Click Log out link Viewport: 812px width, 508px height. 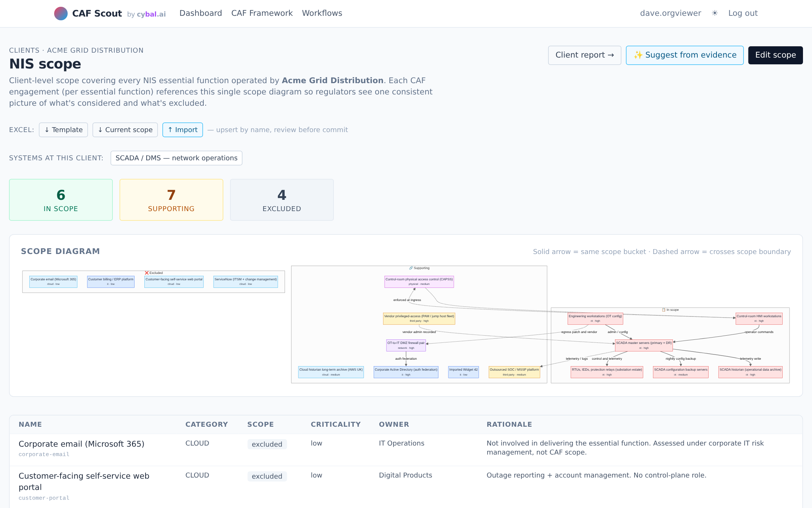coord(742,13)
